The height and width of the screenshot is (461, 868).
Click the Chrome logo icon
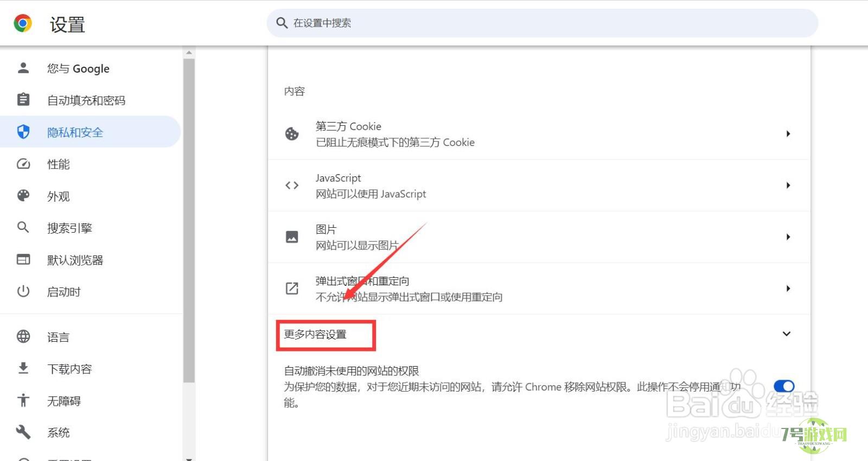(23, 23)
